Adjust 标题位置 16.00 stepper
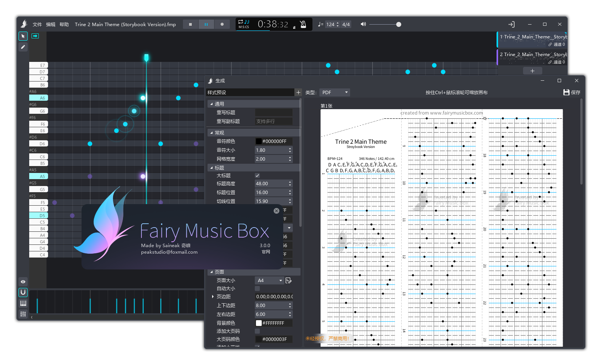 [290, 193]
